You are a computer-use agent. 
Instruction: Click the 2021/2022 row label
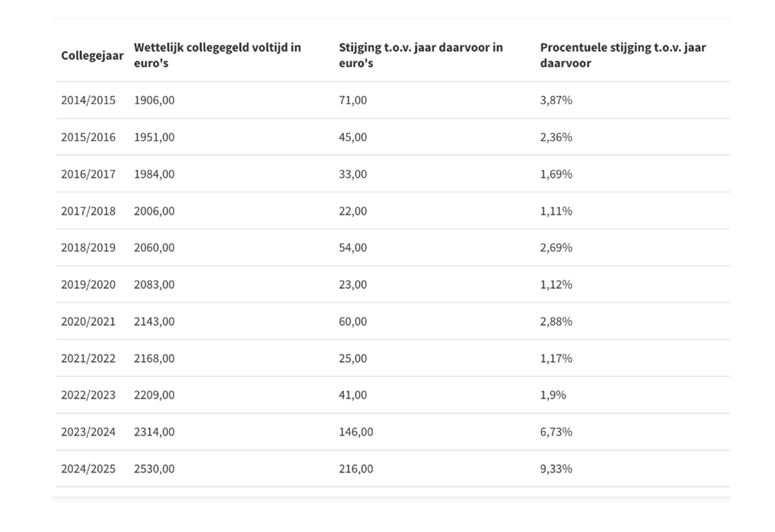[88, 358]
